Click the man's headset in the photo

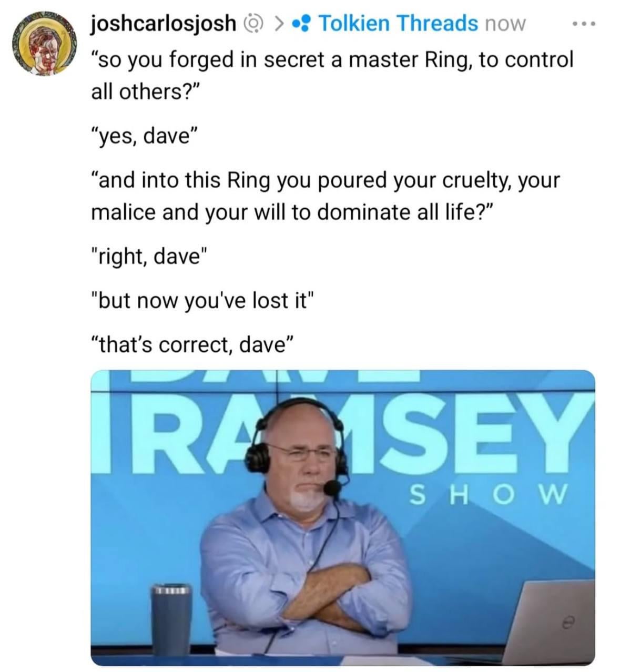301,452
